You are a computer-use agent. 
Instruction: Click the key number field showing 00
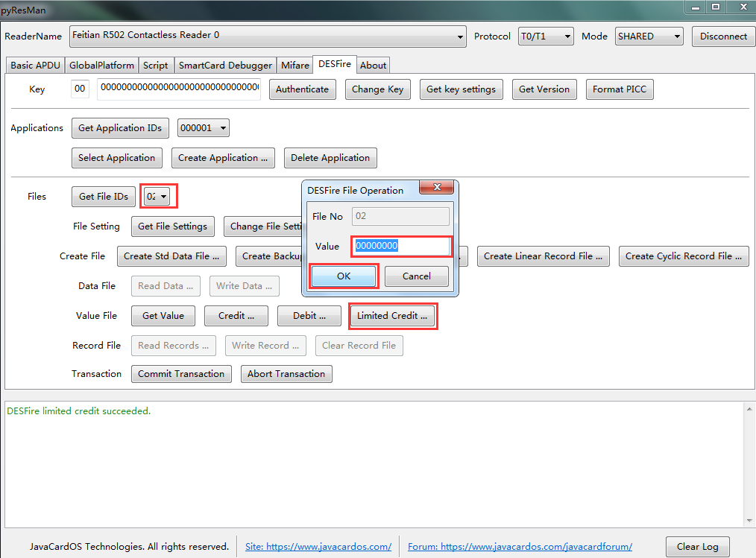tap(80, 89)
